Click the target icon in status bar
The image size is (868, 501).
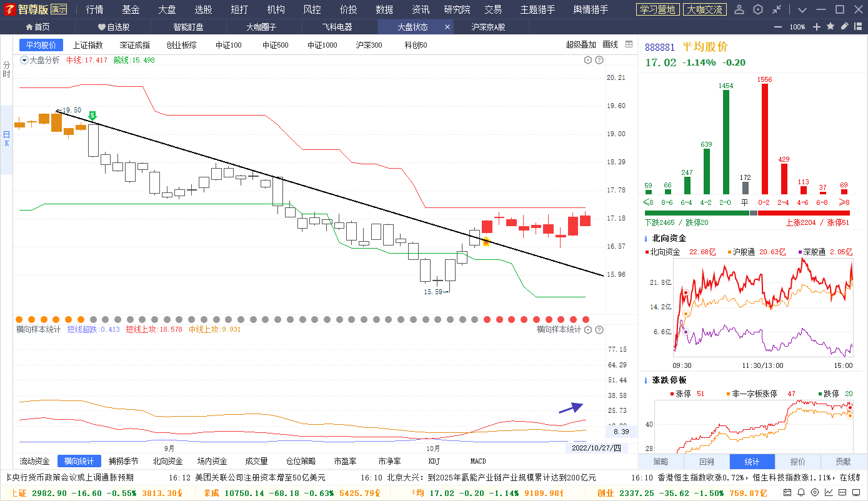[815, 492]
